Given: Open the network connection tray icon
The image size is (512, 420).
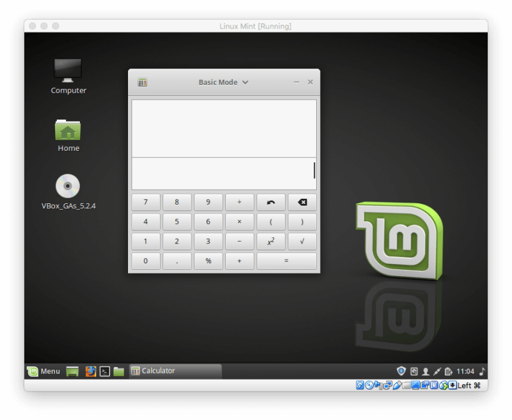Looking at the screenshot, I should click(x=437, y=371).
